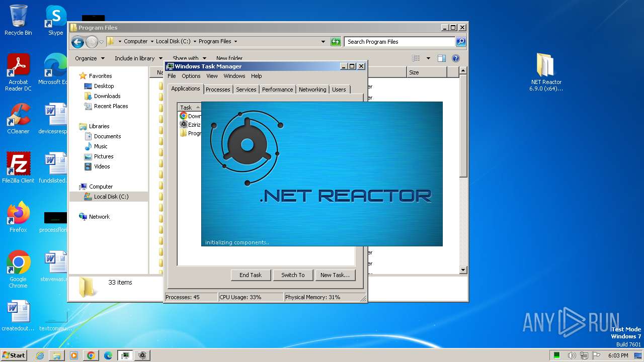Open the Options menu in Task Manager

coord(191,76)
